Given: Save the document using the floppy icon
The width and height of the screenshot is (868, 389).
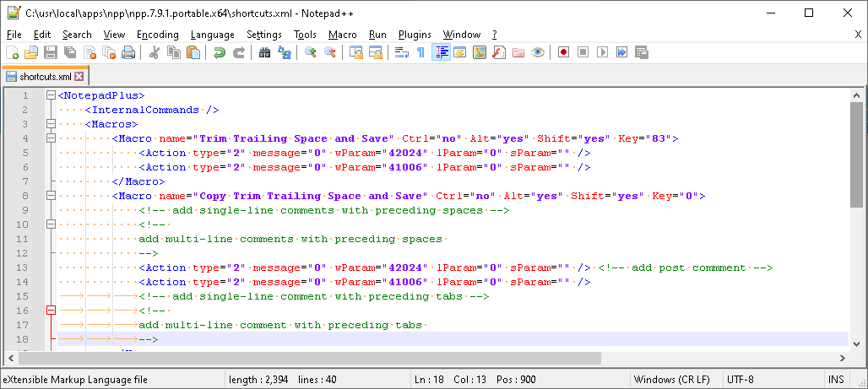Looking at the screenshot, I should tap(51, 52).
